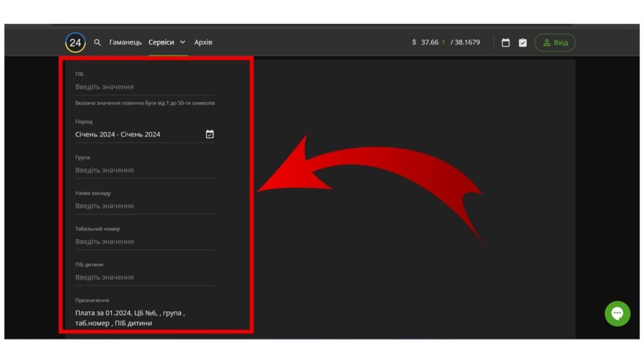Select the Назва закладу input field
This screenshot has height=363, width=644.
pos(145,206)
